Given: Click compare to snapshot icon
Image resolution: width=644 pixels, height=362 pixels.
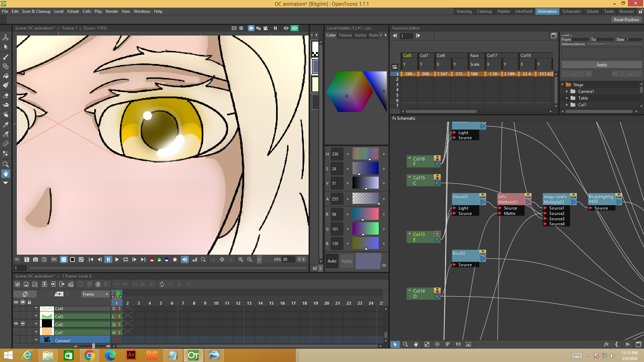Looking at the screenshot, I should click(x=44, y=259).
